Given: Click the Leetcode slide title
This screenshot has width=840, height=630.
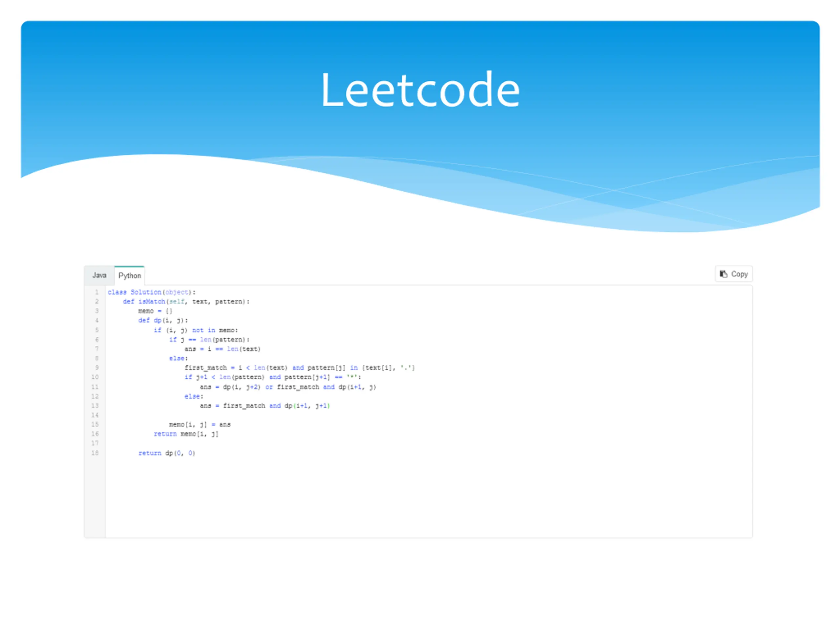Looking at the screenshot, I should [x=420, y=90].
